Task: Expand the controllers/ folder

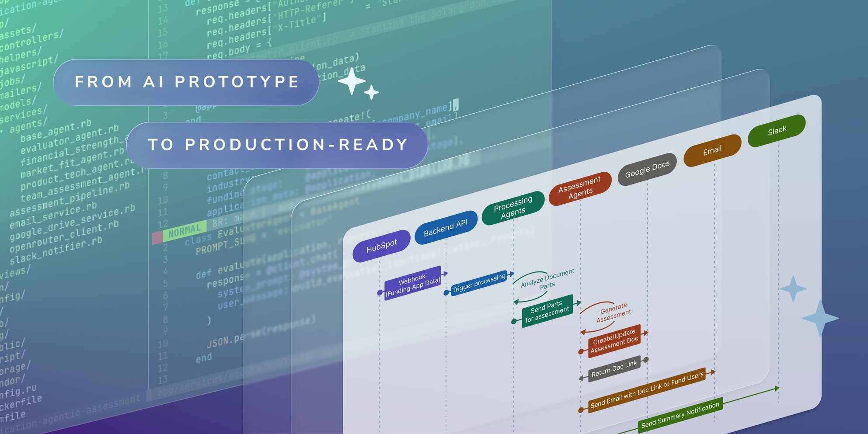Action: pyautogui.click(x=31, y=42)
